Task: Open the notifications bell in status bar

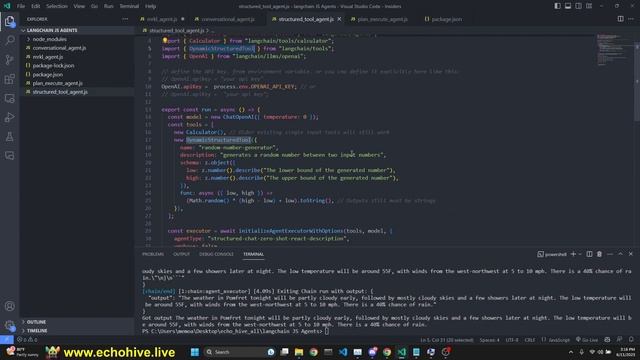Action: pos(631,340)
